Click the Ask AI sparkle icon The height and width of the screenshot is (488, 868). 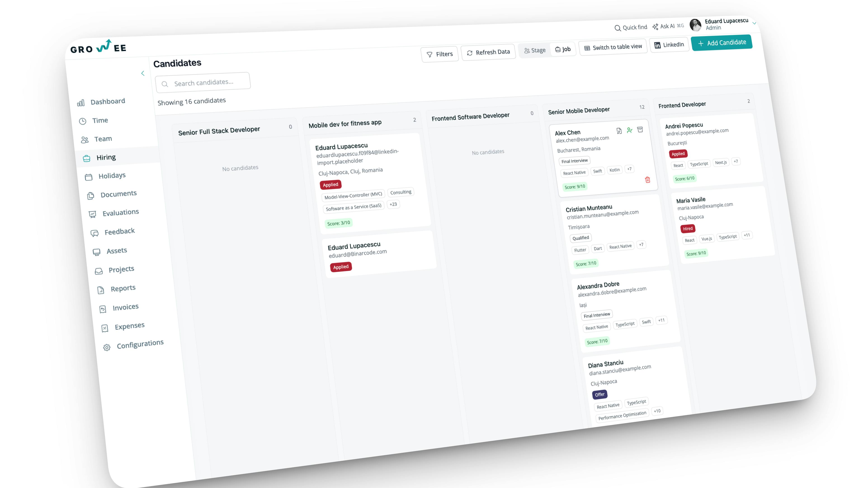pos(655,27)
